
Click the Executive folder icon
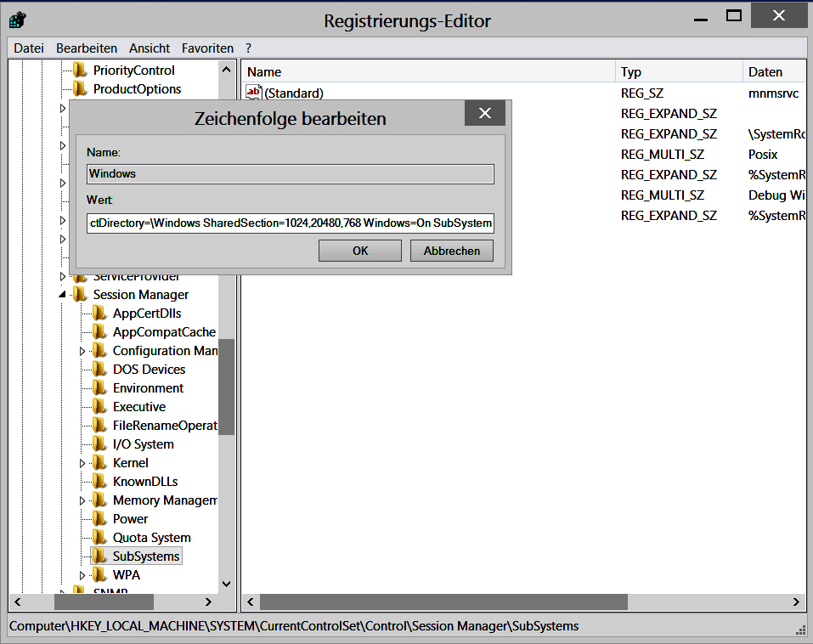99,406
